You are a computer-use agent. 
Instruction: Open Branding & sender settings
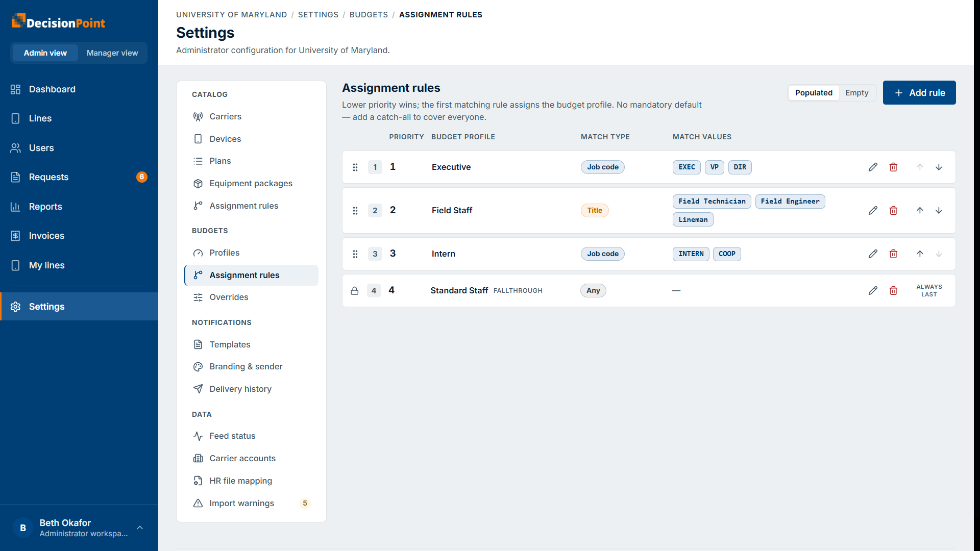pyautogui.click(x=251, y=367)
